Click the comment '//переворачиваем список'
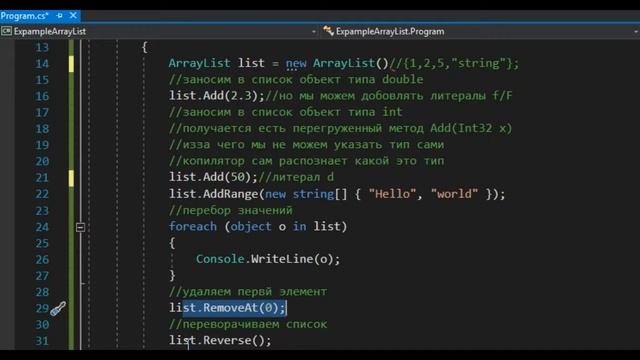 pos(248,324)
